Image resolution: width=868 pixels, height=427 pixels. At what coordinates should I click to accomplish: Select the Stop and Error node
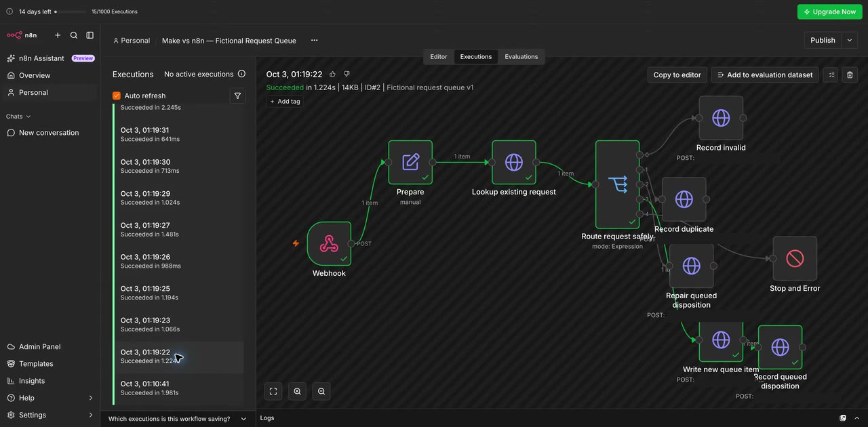pyautogui.click(x=795, y=258)
